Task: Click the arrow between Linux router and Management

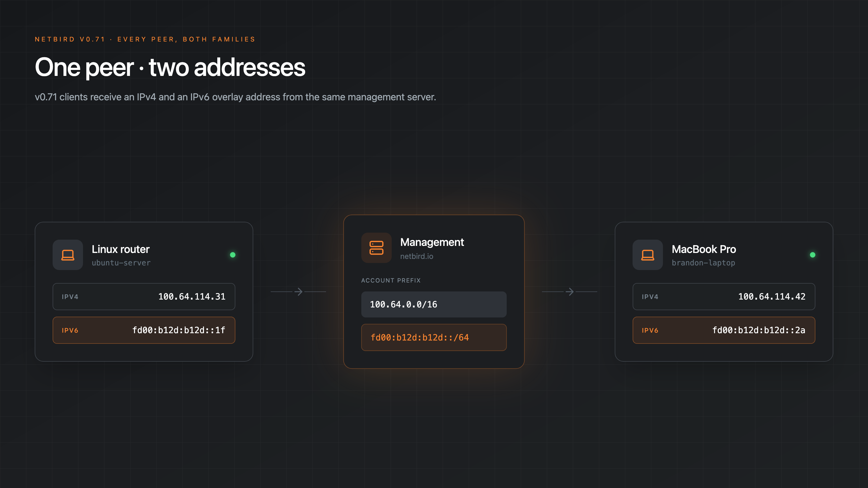Action: click(298, 292)
